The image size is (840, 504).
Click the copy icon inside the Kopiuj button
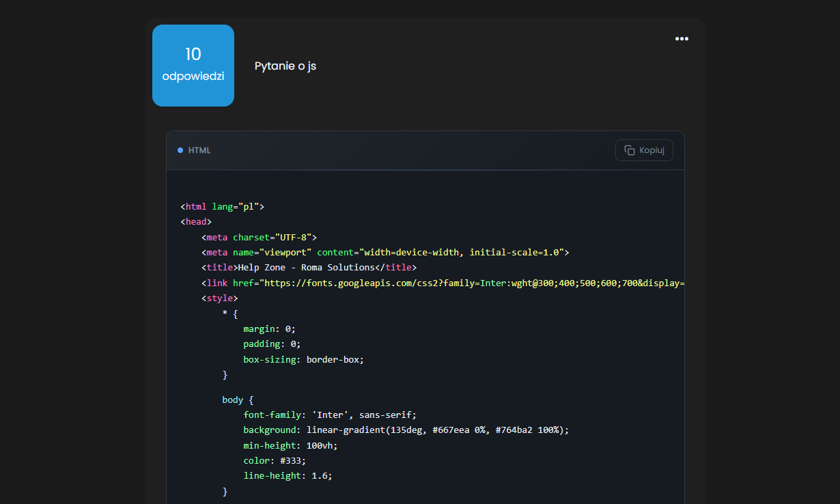[630, 150]
